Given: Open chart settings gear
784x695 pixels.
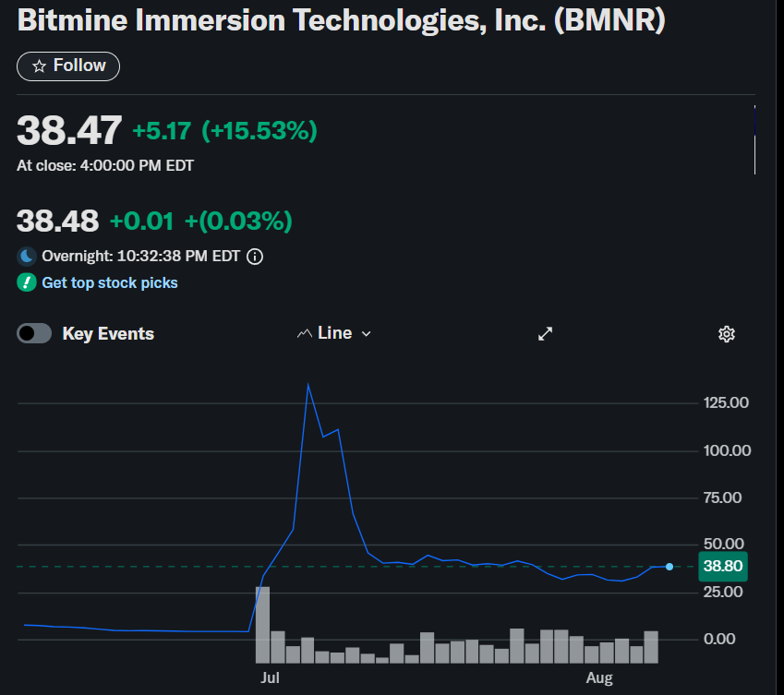Looking at the screenshot, I should tap(727, 334).
